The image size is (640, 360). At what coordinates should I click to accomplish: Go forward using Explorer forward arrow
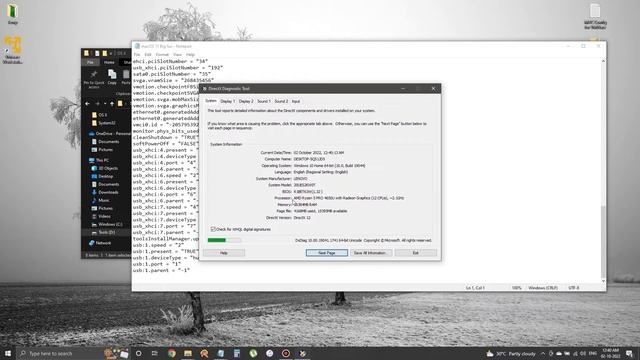click(x=97, y=104)
